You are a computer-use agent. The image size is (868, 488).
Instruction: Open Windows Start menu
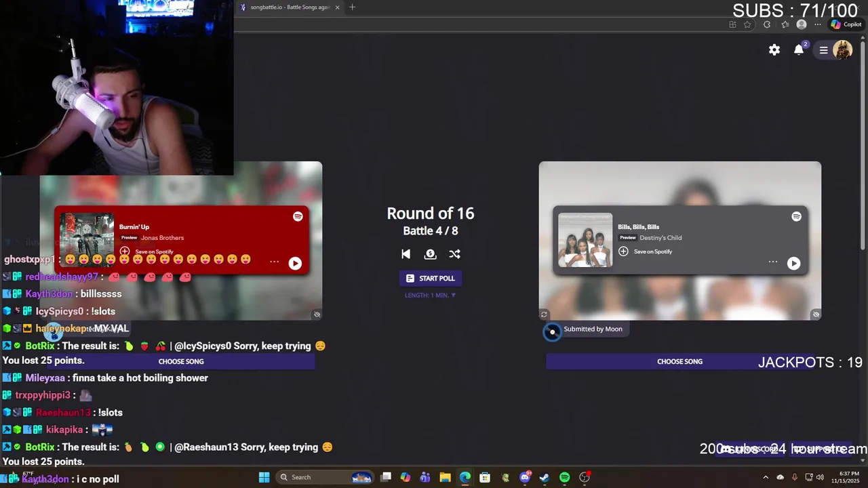pos(264,477)
